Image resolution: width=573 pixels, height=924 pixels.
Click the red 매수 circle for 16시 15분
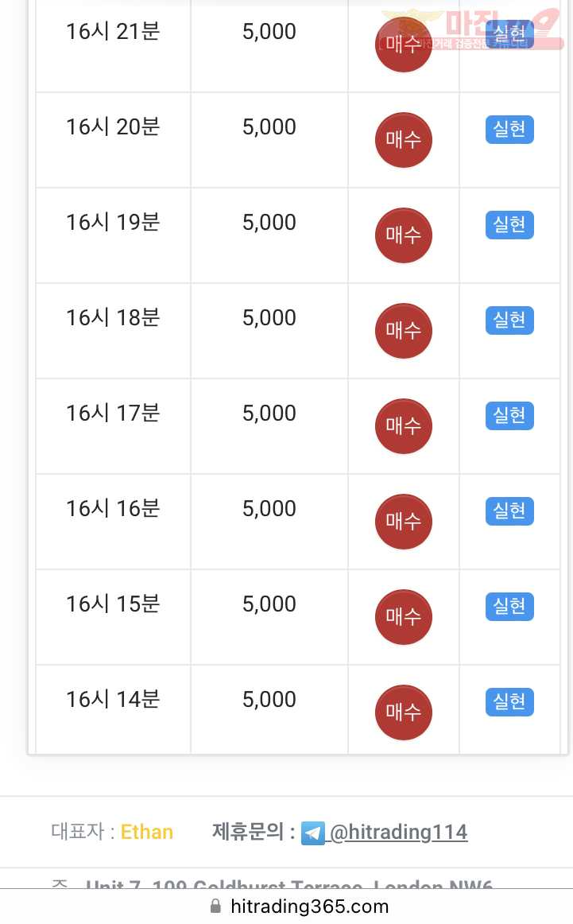404,617
